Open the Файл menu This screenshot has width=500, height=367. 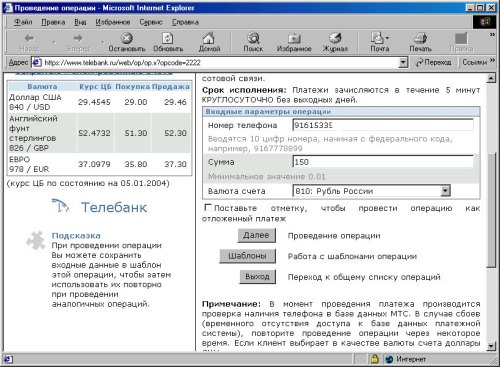click(x=23, y=22)
